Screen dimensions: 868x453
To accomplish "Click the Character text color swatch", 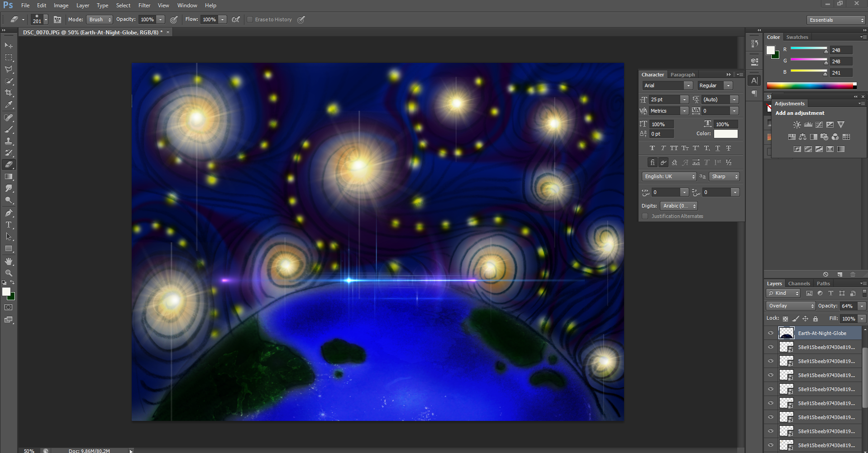I will [726, 134].
